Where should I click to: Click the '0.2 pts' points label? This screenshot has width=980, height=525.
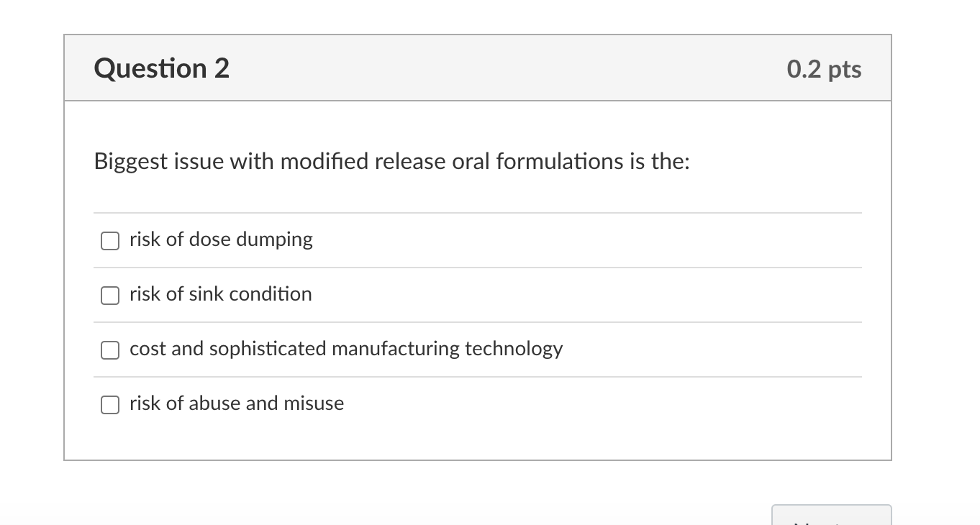pos(824,68)
